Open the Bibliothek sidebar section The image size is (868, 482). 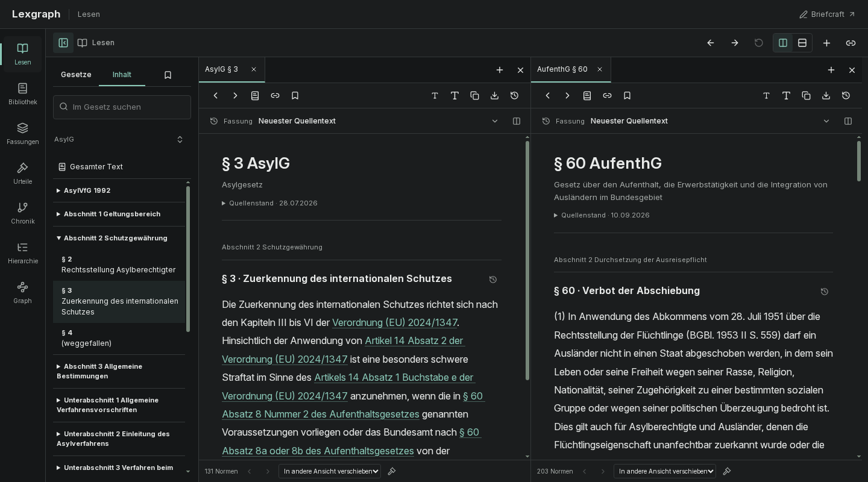pyautogui.click(x=22, y=94)
